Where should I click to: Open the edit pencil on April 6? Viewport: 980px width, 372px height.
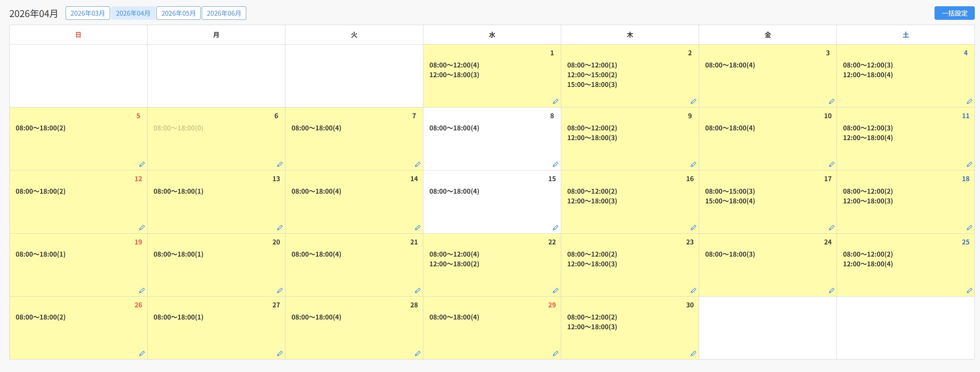click(280, 164)
